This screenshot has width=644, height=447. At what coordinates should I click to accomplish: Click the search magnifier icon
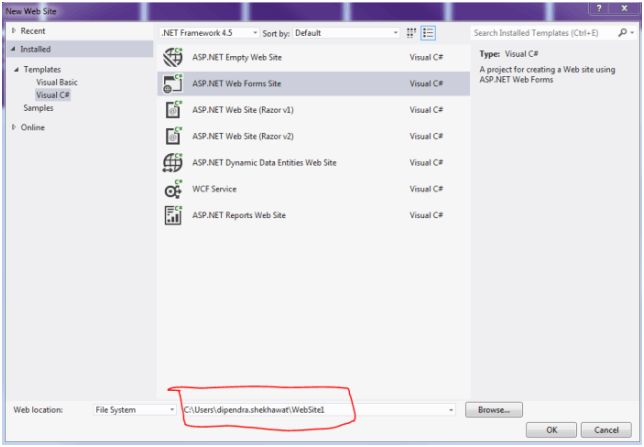[623, 32]
